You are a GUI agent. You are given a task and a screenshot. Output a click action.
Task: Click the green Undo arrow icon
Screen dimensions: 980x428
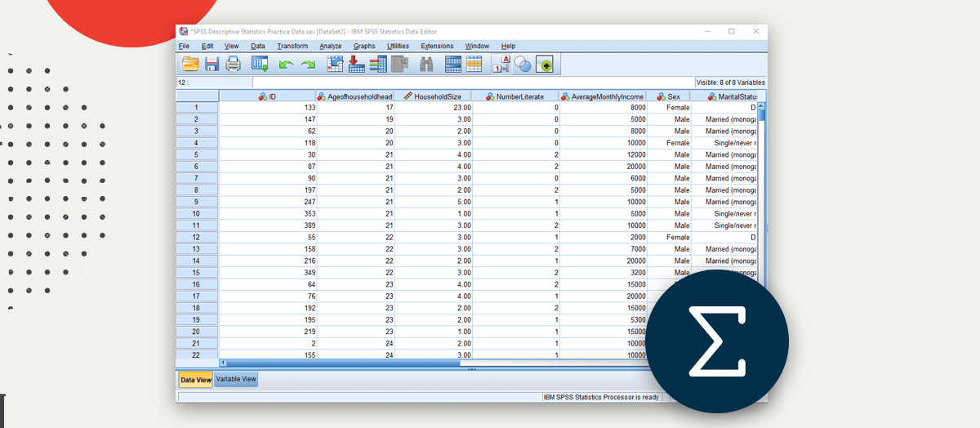(286, 64)
